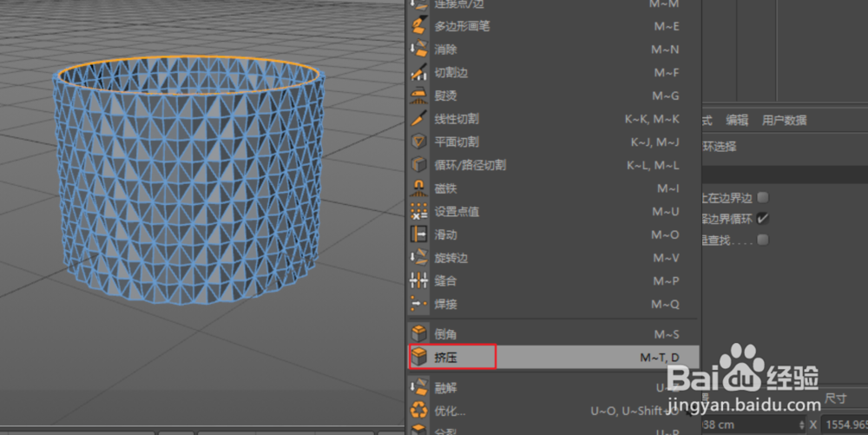
Task: Pick the 线性切割 line cut knife icon
Action: pyautogui.click(x=418, y=118)
